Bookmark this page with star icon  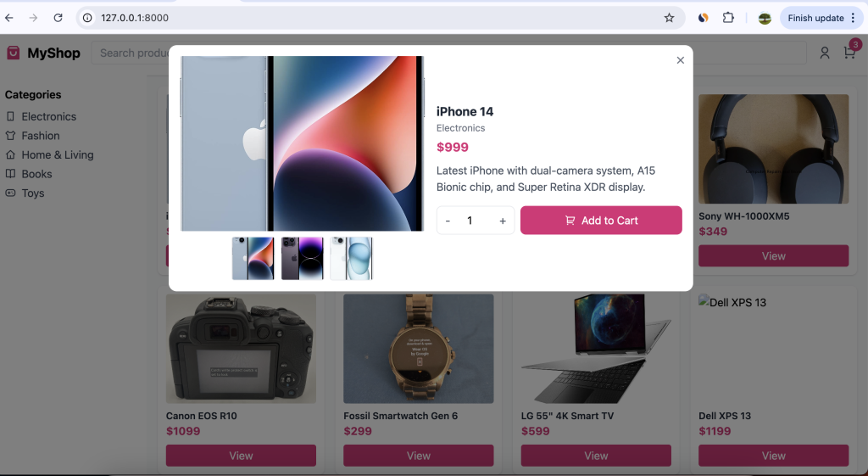point(669,18)
